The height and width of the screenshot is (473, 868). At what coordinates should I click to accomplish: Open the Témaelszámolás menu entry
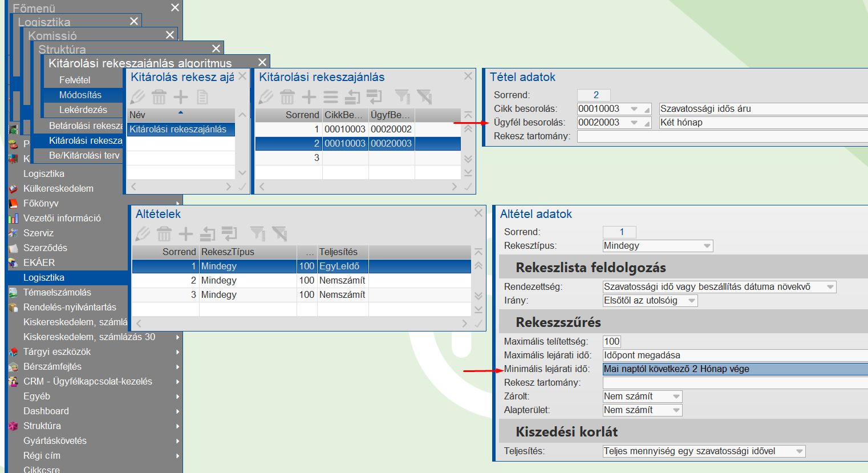[x=57, y=293]
